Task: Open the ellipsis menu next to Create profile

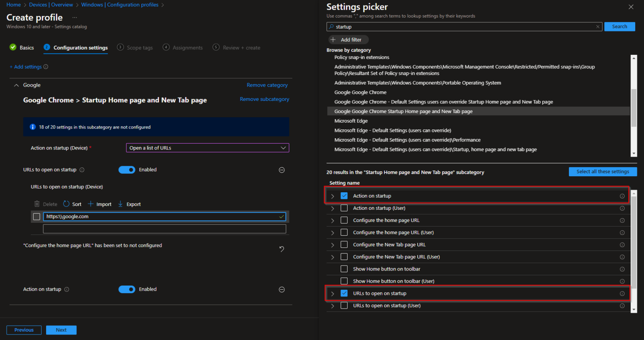Action: pyautogui.click(x=75, y=18)
